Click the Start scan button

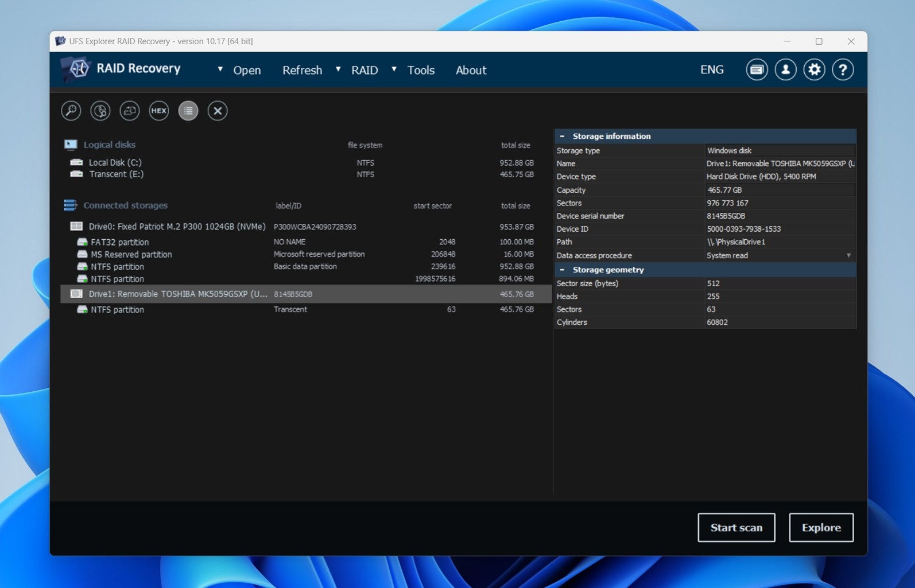tap(736, 528)
